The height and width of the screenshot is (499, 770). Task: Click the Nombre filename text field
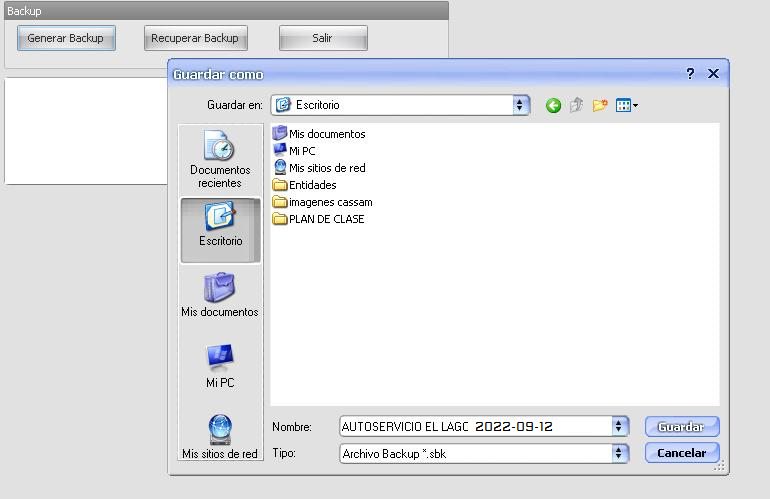coord(475,427)
